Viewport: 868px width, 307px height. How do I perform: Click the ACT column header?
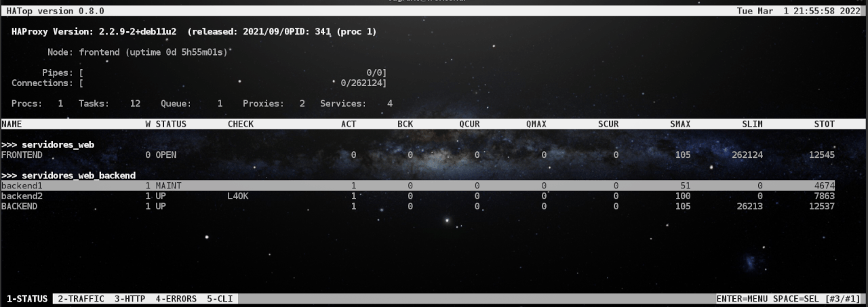click(x=349, y=124)
